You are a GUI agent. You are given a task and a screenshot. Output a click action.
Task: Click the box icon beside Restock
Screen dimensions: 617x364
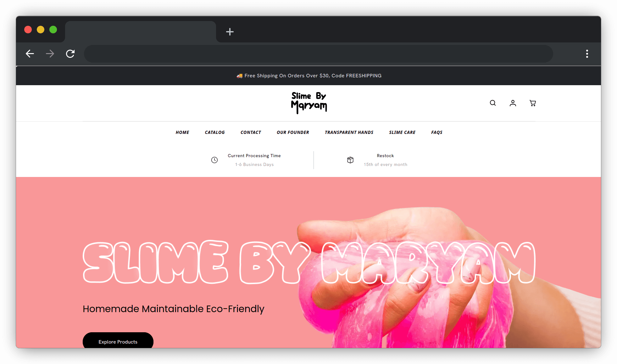(x=350, y=160)
